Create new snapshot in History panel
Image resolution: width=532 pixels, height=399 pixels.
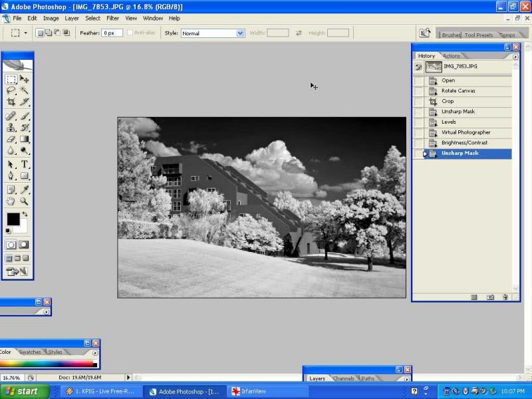coord(490,297)
